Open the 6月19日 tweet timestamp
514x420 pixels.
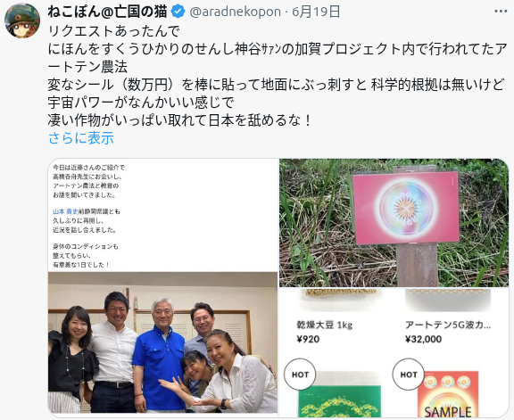tap(316, 12)
